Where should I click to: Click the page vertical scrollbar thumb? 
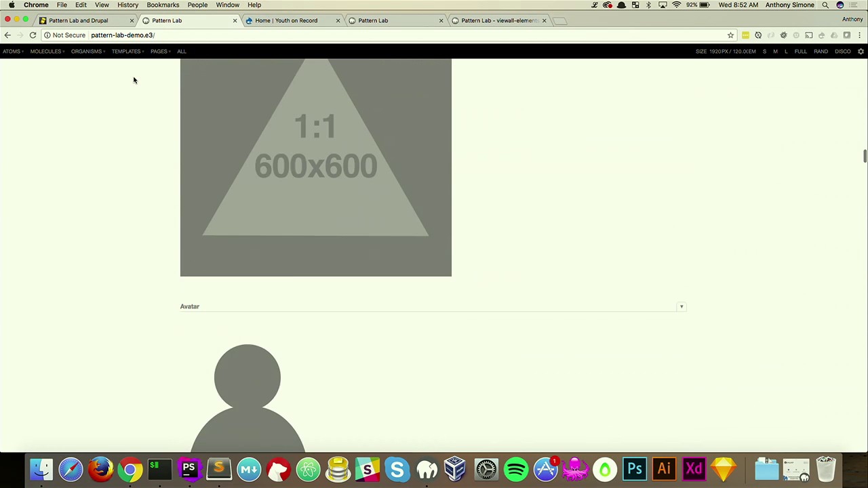pyautogui.click(x=865, y=155)
